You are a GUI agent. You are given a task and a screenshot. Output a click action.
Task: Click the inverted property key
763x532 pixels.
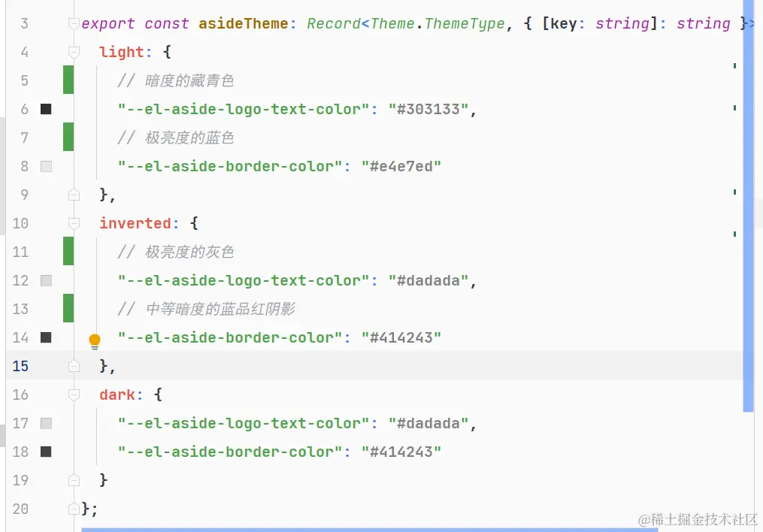[135, 223]
